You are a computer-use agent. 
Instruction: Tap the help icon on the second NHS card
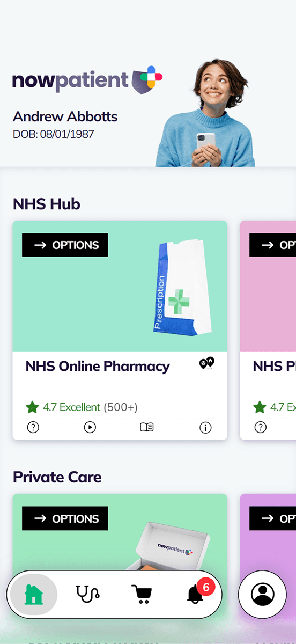[260, 427]
